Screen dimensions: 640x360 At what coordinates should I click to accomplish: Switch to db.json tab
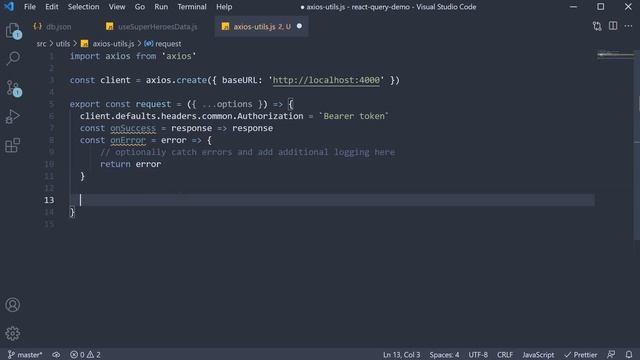click(x=58, y=27)
